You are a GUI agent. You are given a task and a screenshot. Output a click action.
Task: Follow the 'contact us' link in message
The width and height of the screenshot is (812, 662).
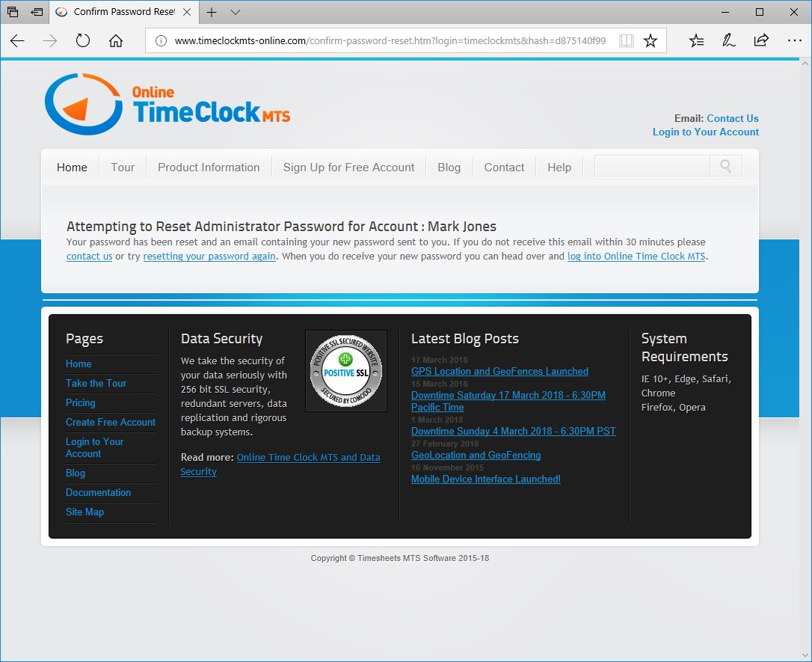tap(89, 256)
